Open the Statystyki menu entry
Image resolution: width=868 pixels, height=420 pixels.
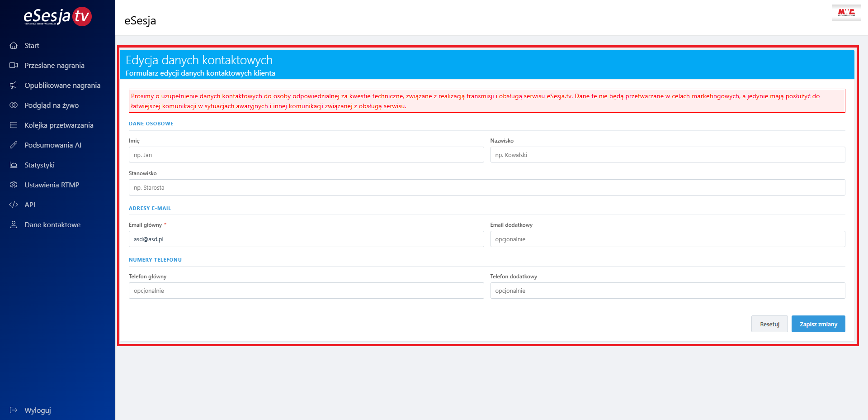pyautogui.click(x=39, y=165)
